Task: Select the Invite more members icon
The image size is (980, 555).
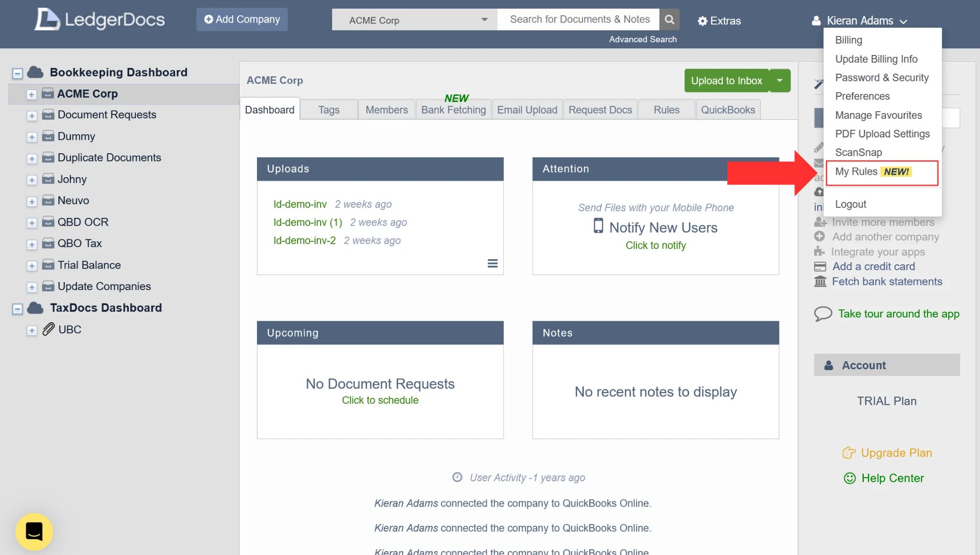Action: [820, 222]
